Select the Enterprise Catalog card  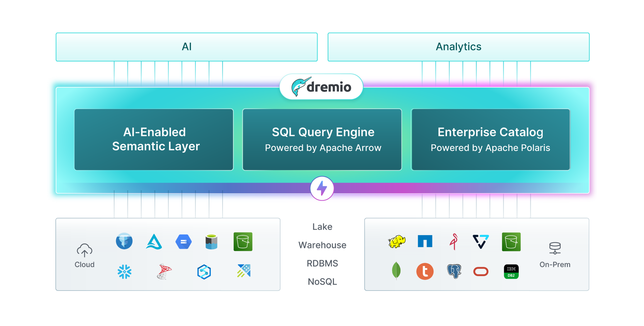[491, 139]
